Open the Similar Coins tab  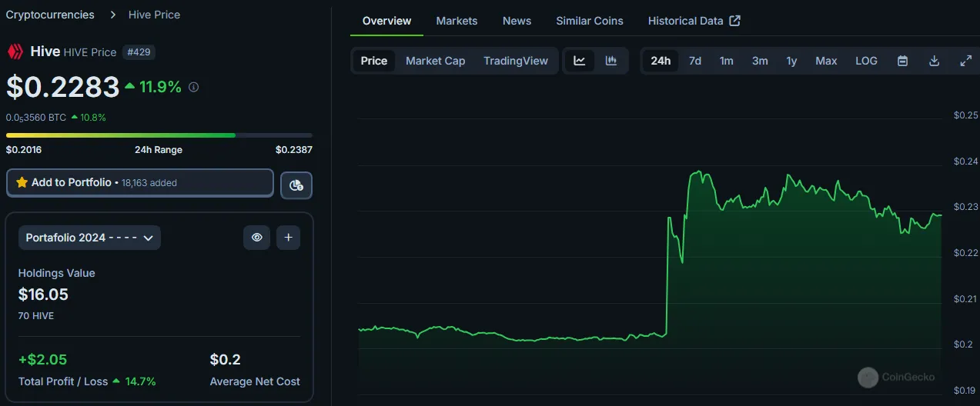(590, 21)
